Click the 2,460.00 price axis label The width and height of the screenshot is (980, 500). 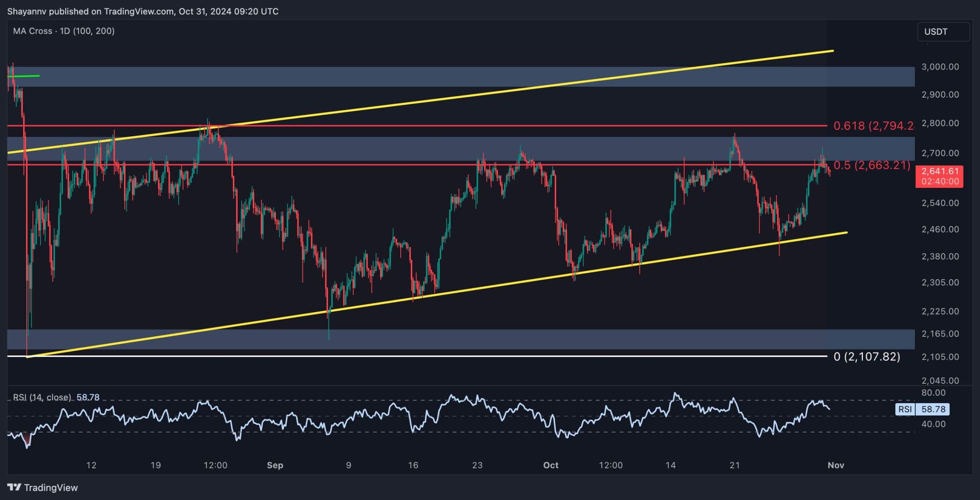940,230
